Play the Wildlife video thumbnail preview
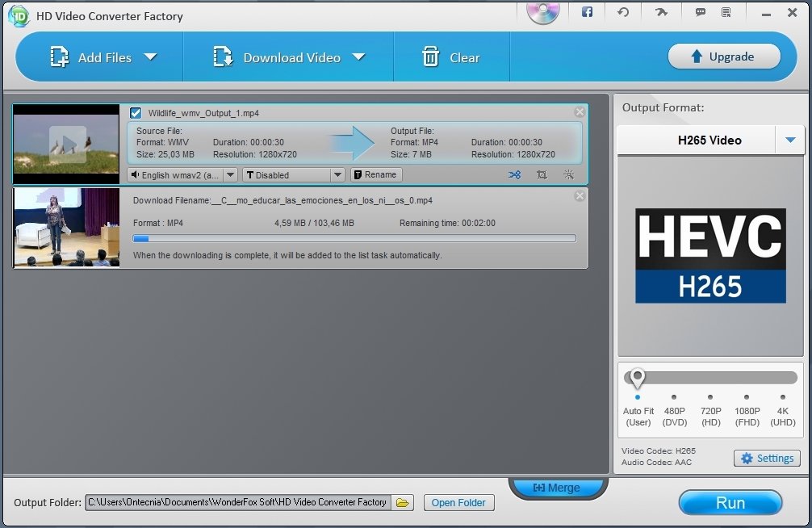 pos(67,144)
